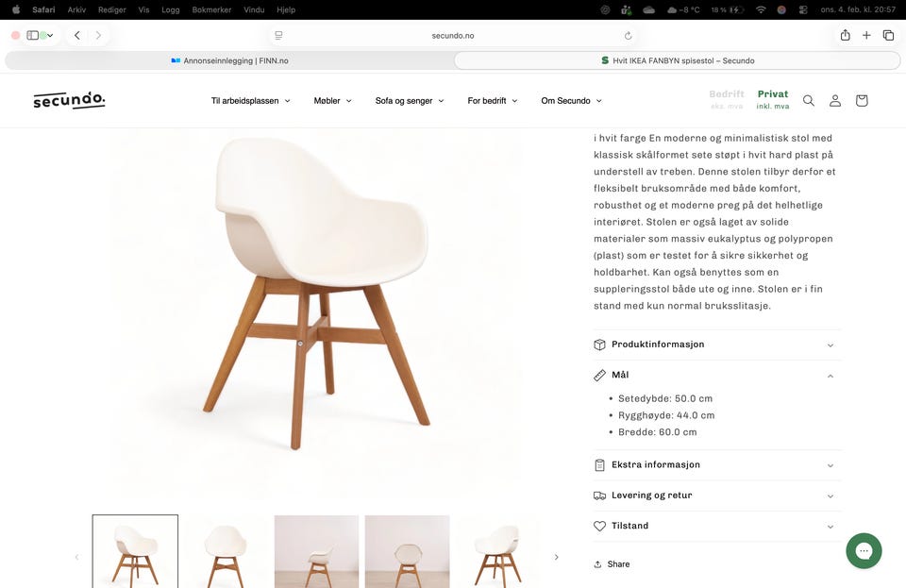Click the Ekstra informasjon clipboard icon

[x=599, y=465]
